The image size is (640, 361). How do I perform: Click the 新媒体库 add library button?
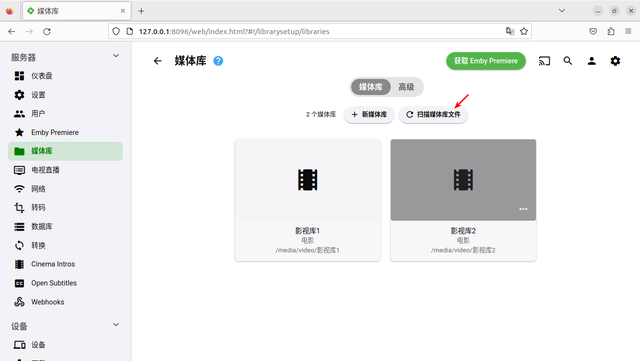(x=369, y=115)
